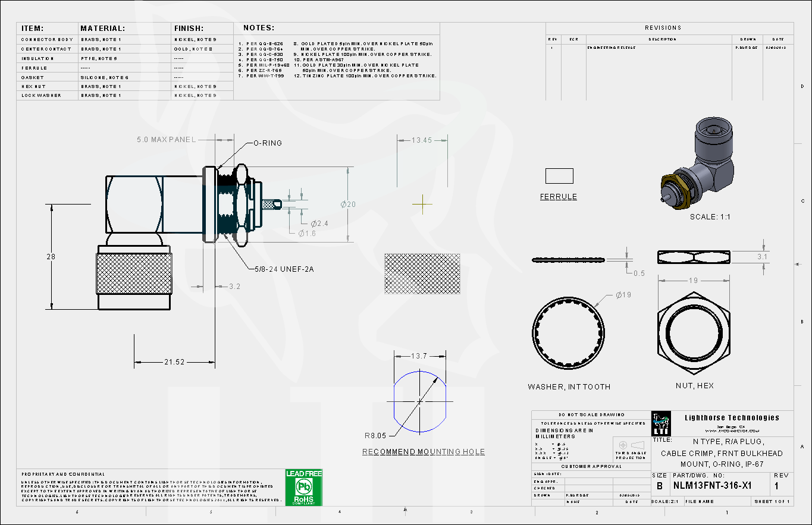Click the 21.52 dimension value

click(174, 361)
